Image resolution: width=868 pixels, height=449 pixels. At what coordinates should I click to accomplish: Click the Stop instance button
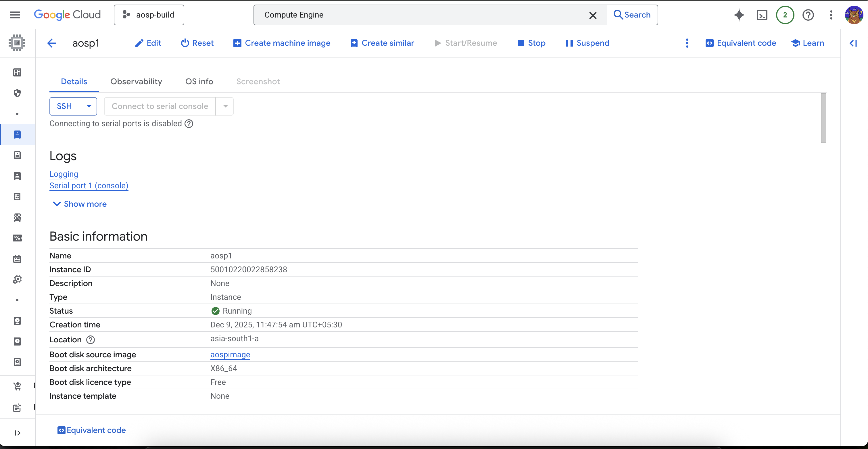point(531,43)
